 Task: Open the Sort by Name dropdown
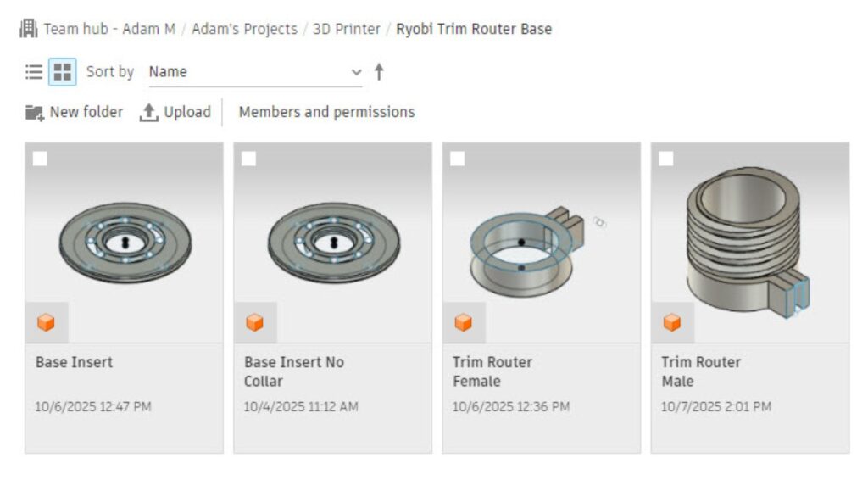click(x=254, y=72)
